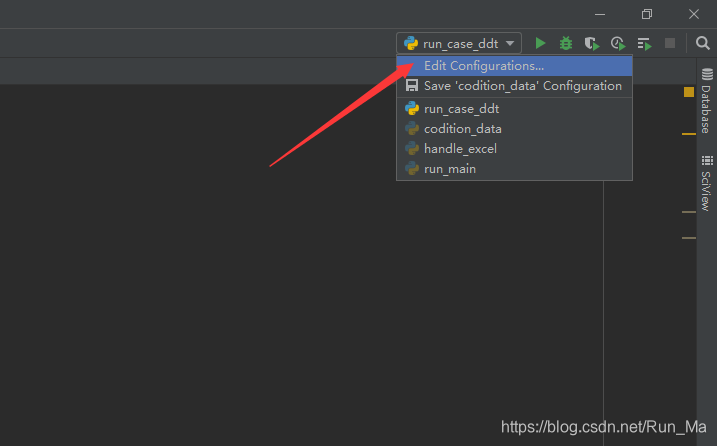This screenshot has height=446, width=717.
Task: Open Search Everywhere magnifier icon
Action: (703, 43)
